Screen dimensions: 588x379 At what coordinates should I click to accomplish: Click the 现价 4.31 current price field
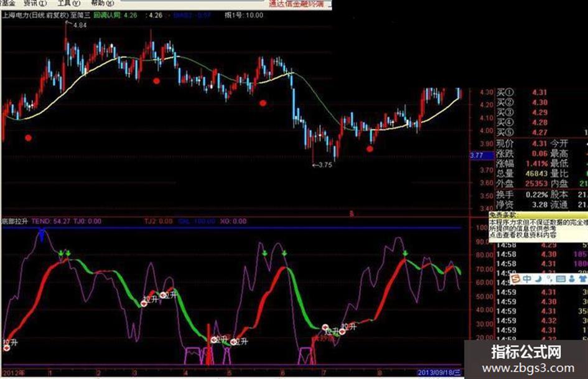522,144
